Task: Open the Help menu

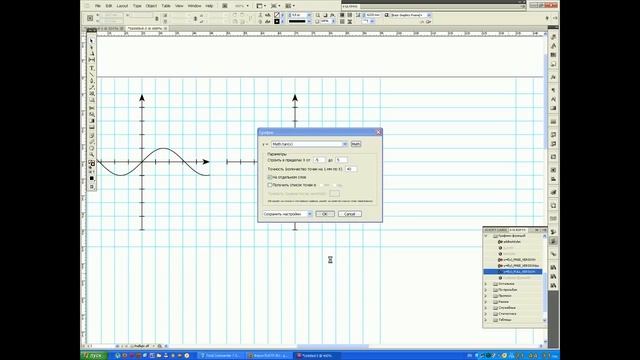Action: (209, 6)
